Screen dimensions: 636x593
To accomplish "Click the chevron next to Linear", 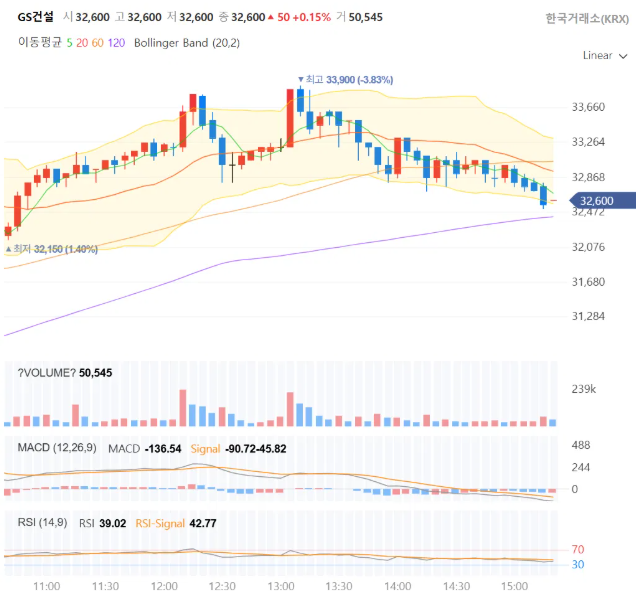I will (x=623, y=56).
